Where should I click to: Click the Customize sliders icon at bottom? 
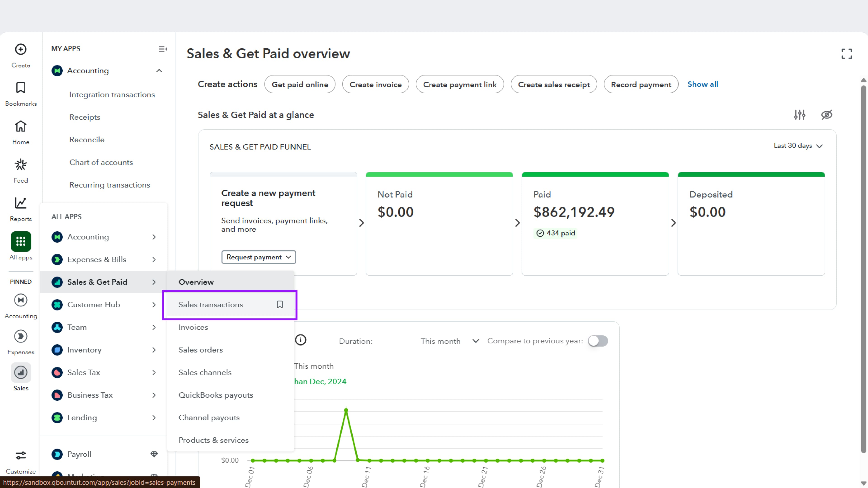point(21,456)
